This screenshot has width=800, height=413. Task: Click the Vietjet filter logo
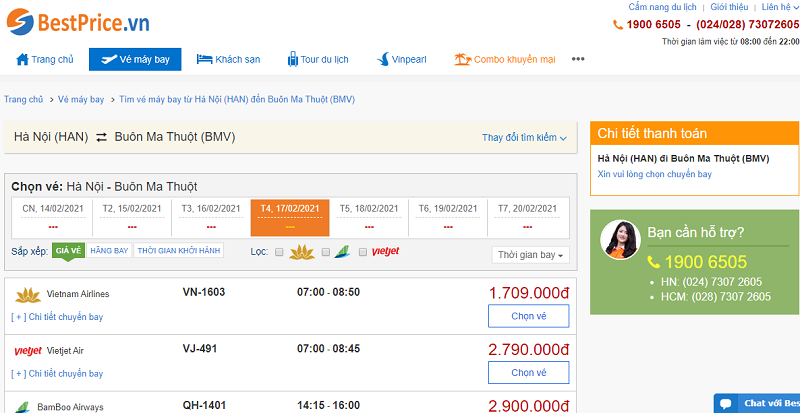385,252
